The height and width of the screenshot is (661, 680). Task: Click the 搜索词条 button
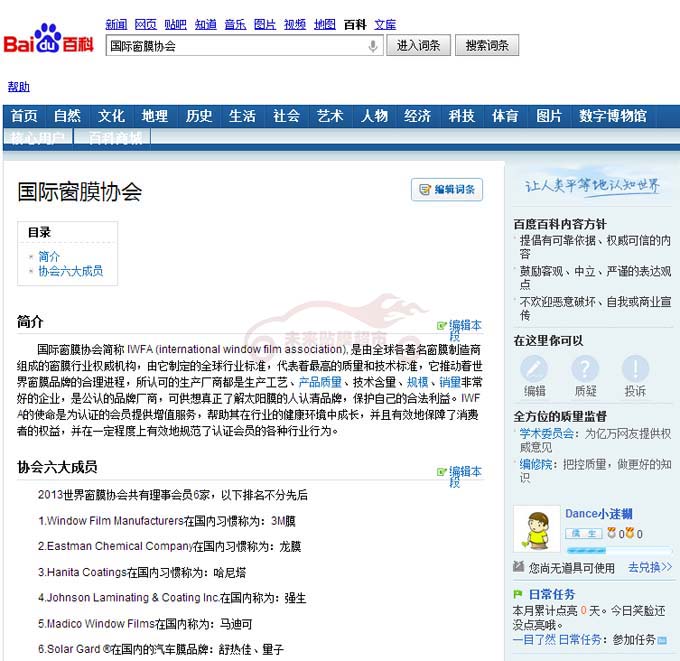click(487, 46)
